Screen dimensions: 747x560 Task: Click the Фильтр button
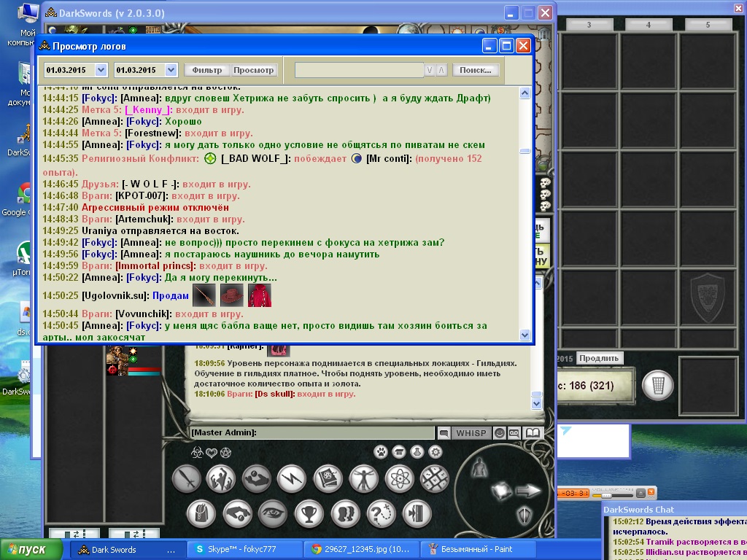click(x=207, y=70)
